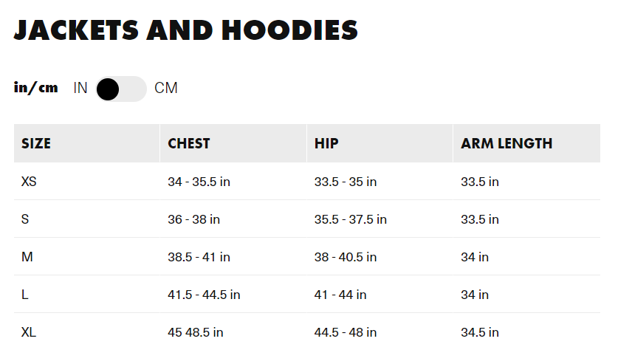Click the CM unit label
The height and width of the screenshot is (364, 632).
click(166, 89)
